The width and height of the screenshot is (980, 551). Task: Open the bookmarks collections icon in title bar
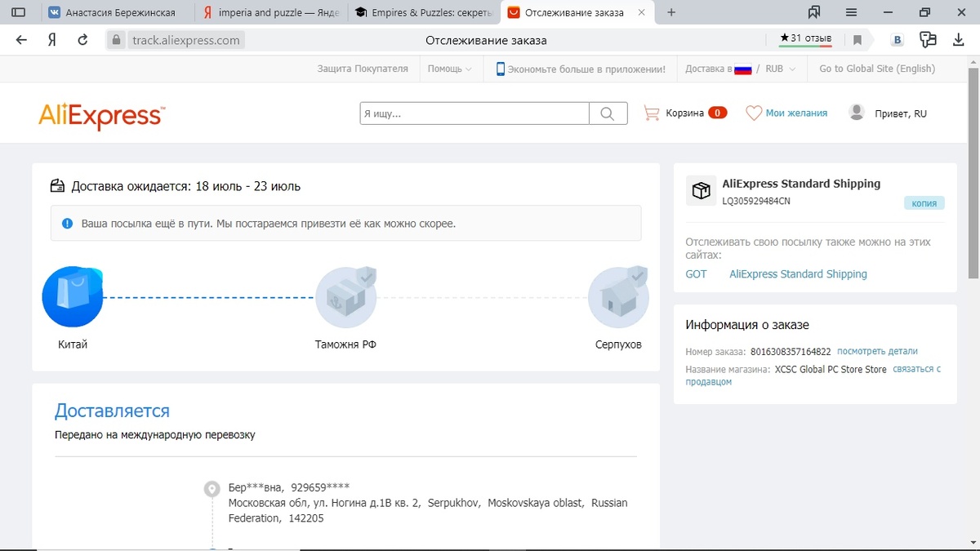click(813, 12)
